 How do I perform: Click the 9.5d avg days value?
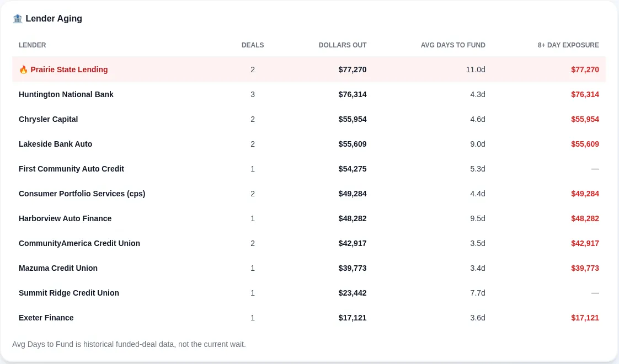pyautogui.click(x=478, y=219)
